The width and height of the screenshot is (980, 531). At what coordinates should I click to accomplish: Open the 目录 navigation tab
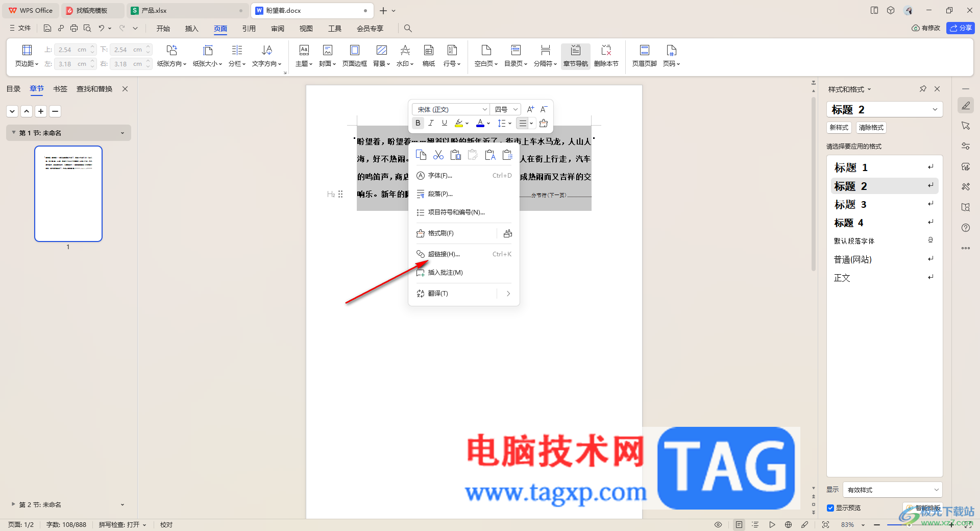click(13, 89)
